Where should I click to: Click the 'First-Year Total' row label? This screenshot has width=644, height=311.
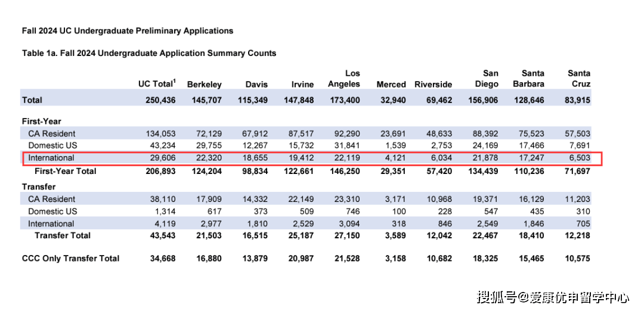point(66,170)
